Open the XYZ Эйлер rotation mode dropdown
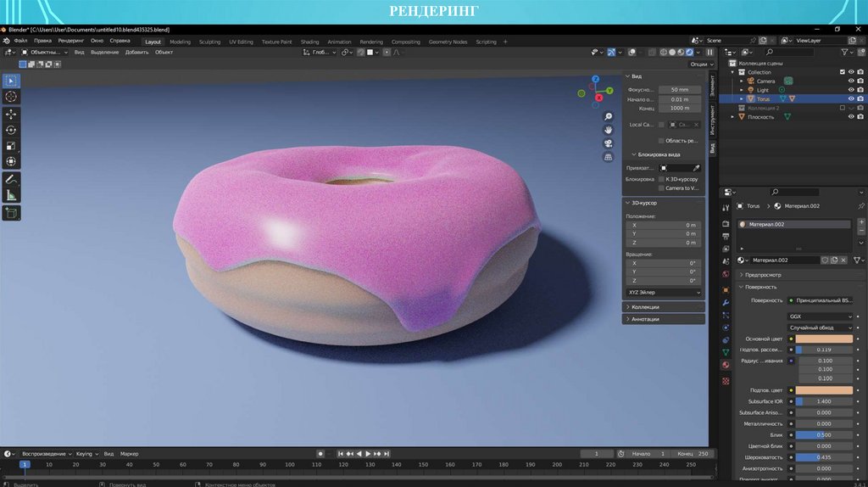The height and width of the screenshot is (487, 868). tap(665, 292)
